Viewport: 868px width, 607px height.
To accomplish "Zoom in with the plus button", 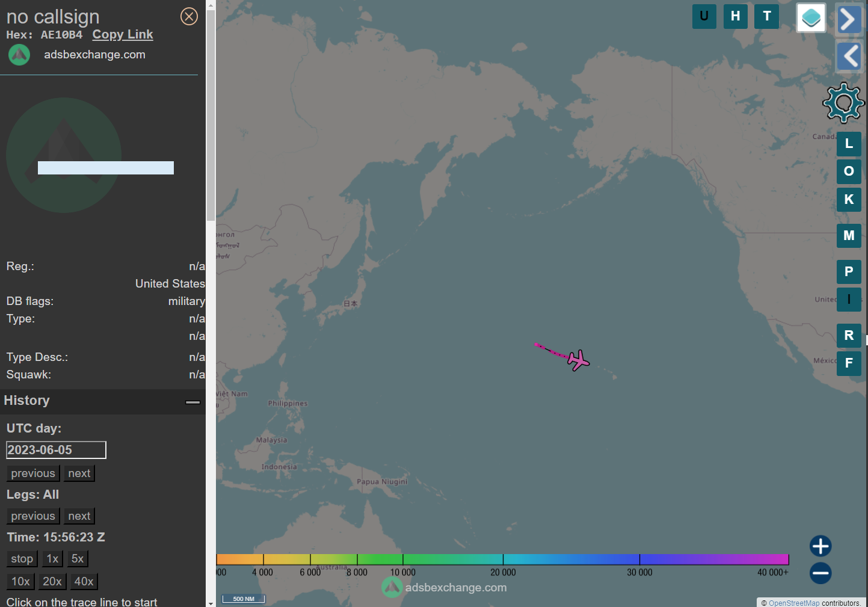I will click(x=820, y=546).
